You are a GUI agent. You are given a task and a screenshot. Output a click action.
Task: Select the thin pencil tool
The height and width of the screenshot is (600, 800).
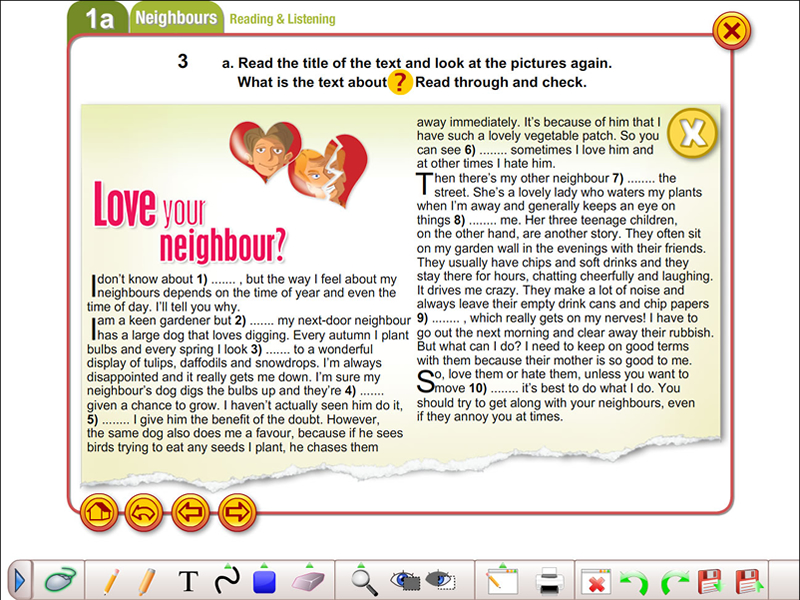[x=111, y=579]
